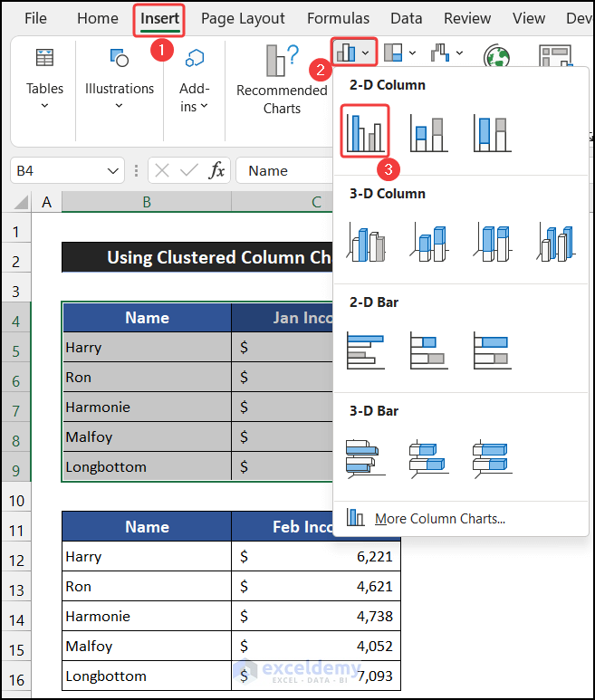Click the Tables icon

44,58
